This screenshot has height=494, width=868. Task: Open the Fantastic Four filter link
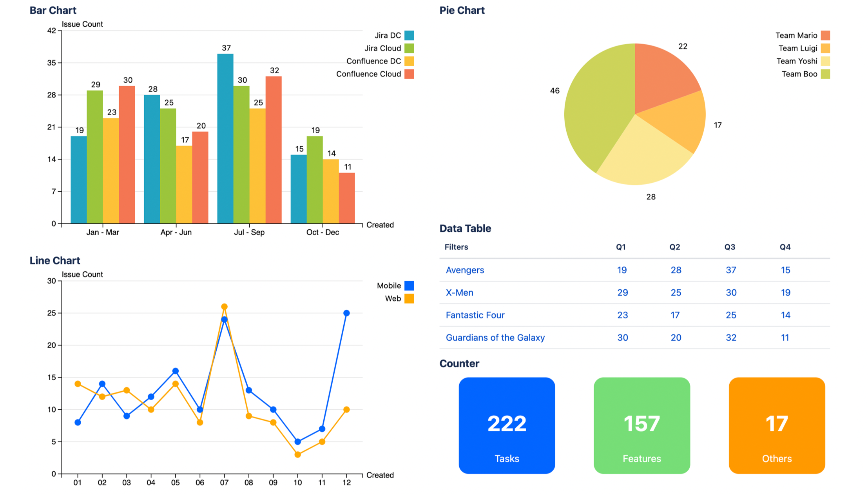[x=475, y=315]
